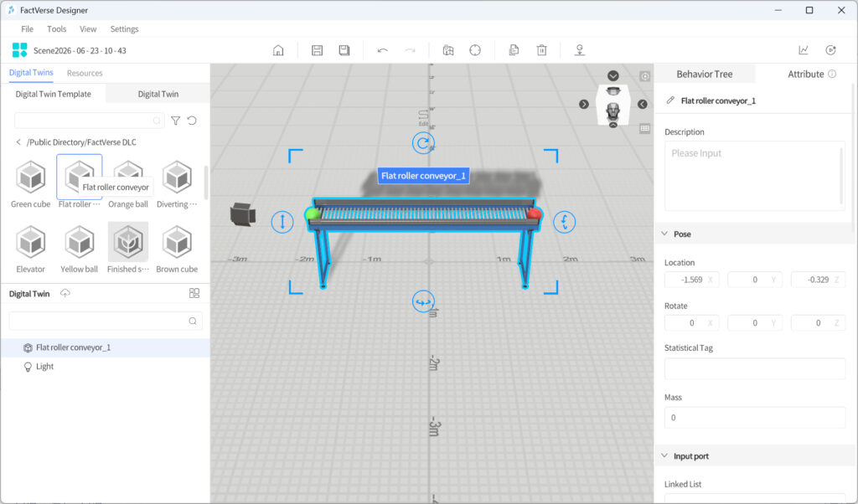The width and height of the screenshot is (858, 504).
Task: Click the play preview icon
Action: point(830,50)
